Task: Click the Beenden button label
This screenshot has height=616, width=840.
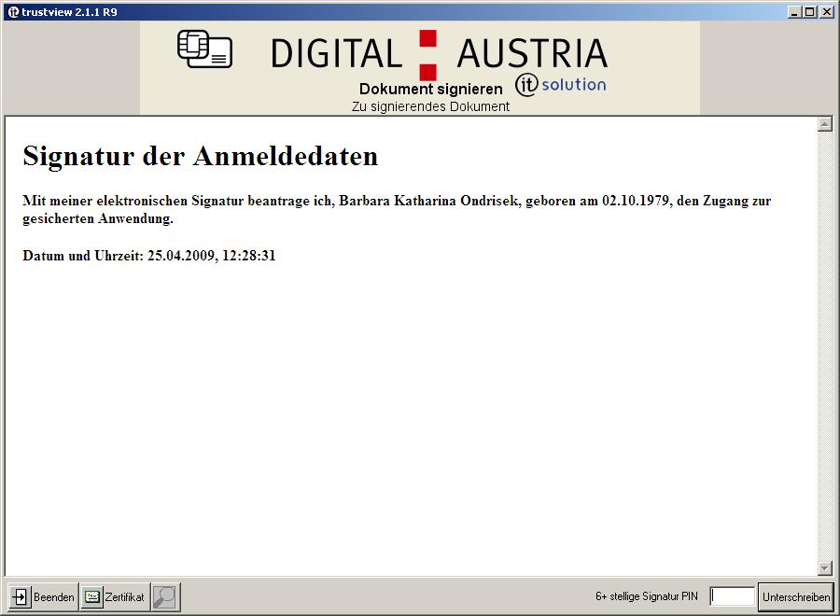Action: (x=53, y=597)
